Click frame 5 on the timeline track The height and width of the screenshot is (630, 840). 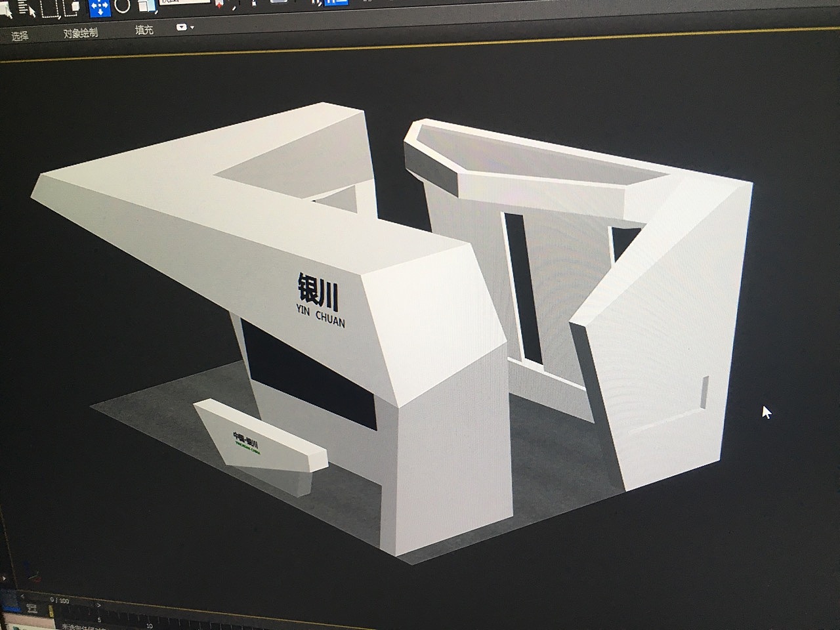click(x=100, y=619)
